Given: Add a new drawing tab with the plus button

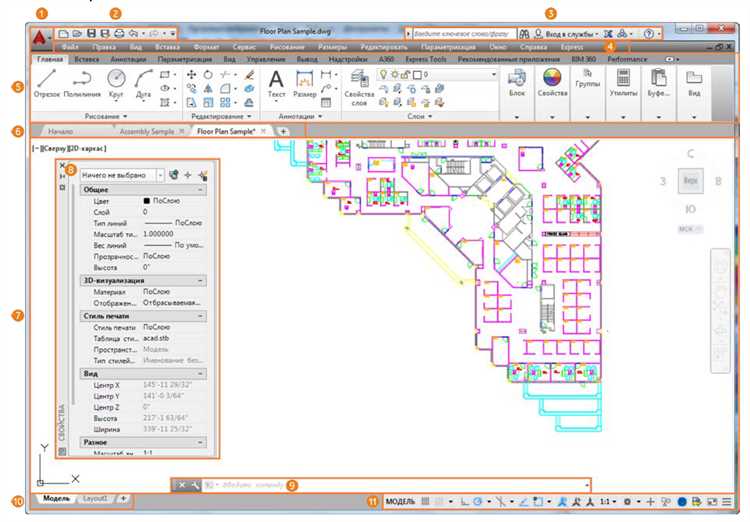Looking at the screenshot, I should (283, 131).
